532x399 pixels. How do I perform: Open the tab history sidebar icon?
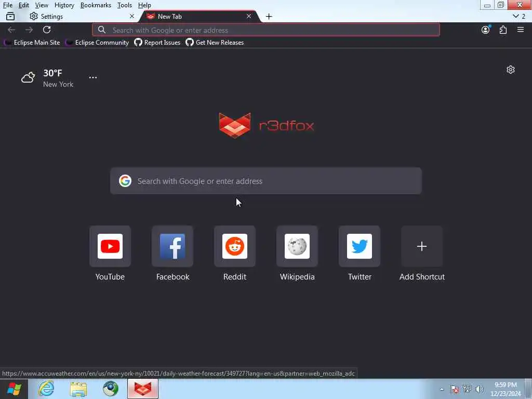10,16
